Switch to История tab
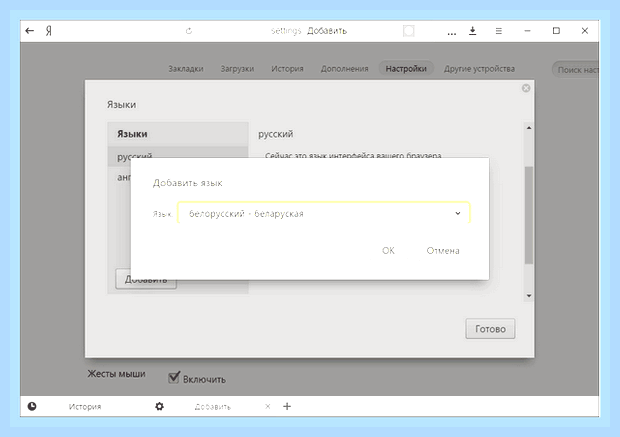Viewport: 620px width, 437px height. (287, 69)
